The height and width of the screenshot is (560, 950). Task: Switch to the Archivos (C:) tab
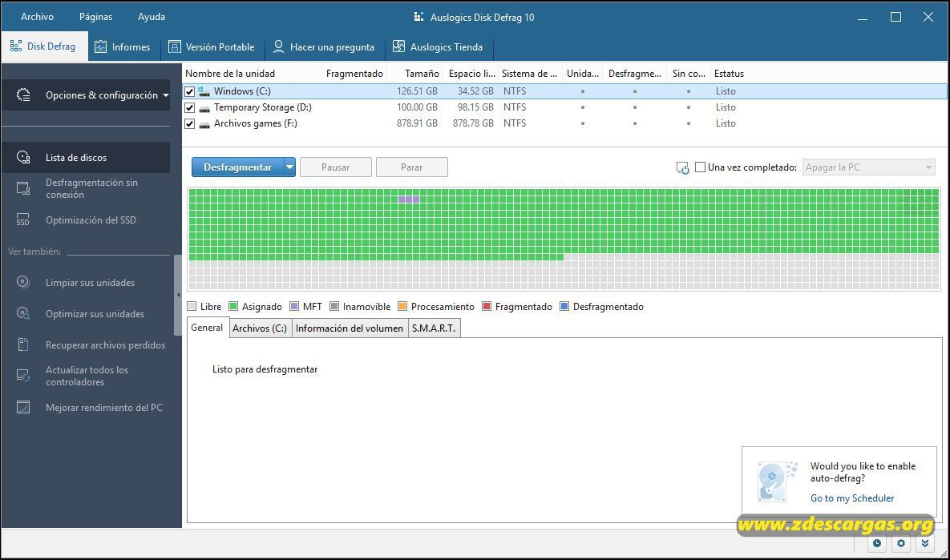[x=260, y=328]
